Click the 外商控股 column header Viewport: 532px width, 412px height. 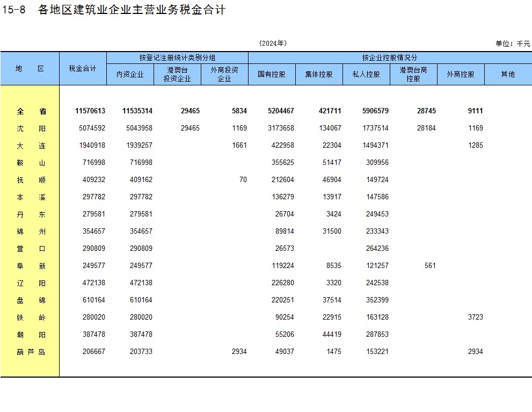(x=461, y=74)
